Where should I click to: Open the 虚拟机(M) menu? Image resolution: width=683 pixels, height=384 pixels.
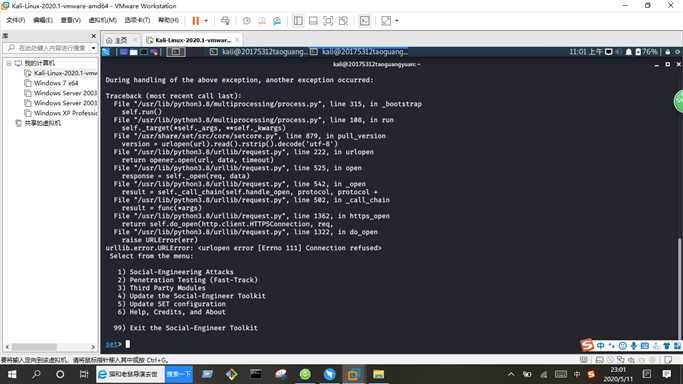pyautogui.click(x=102, y=20)
